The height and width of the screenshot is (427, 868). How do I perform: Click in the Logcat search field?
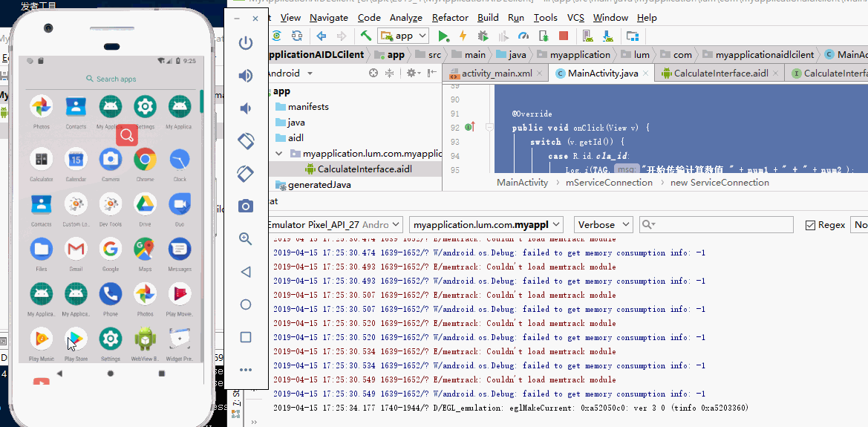coord(717,225)
